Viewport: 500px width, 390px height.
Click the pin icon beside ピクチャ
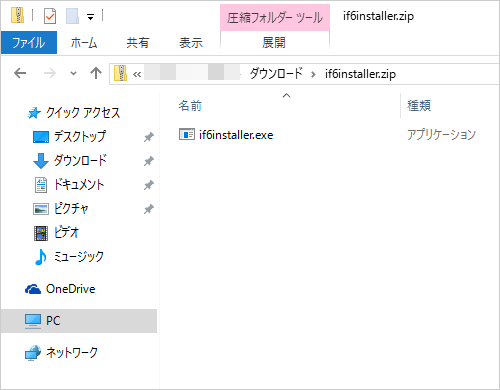(149, 209)
